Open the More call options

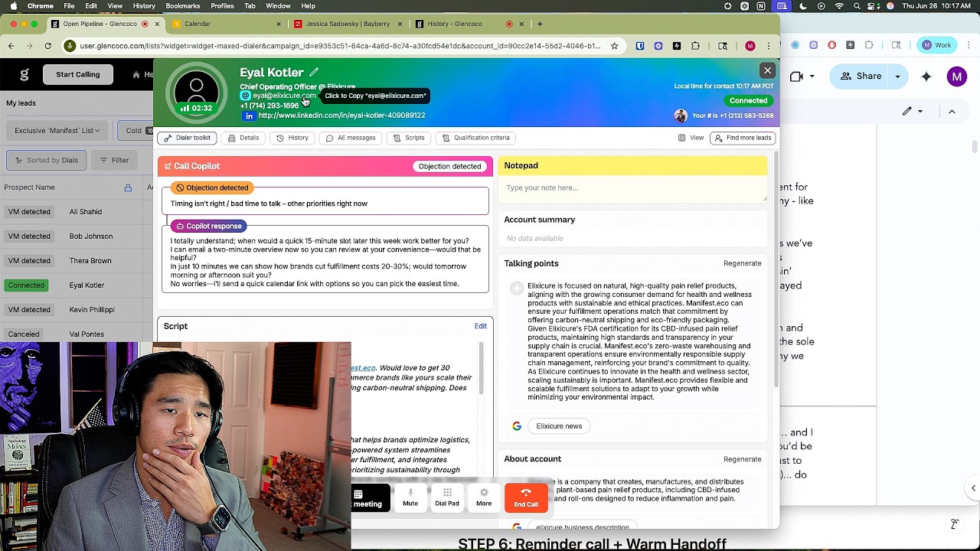[x=484, y=497]
